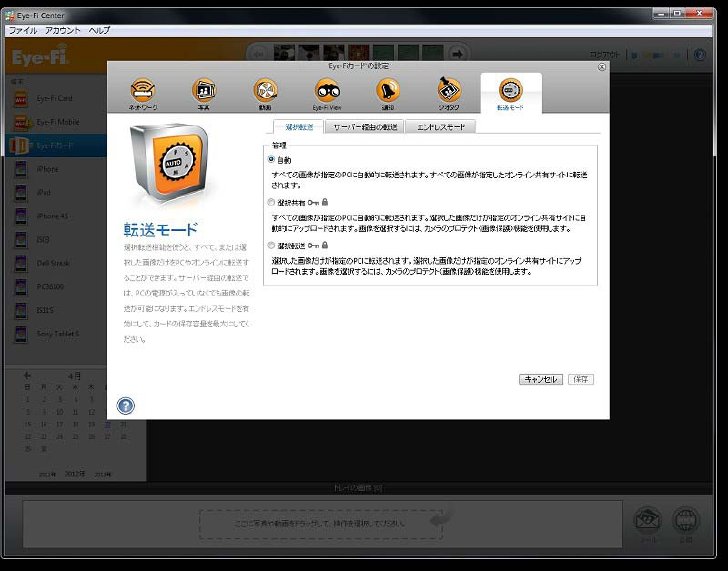
Task: Select the iPhone 4S device in sidebar
Action: pos(56,216)
